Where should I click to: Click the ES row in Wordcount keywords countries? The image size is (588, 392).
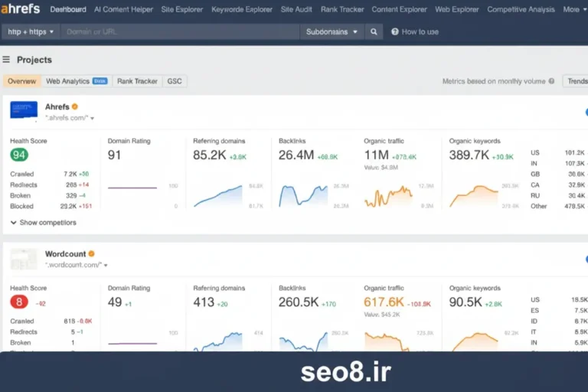559,311
